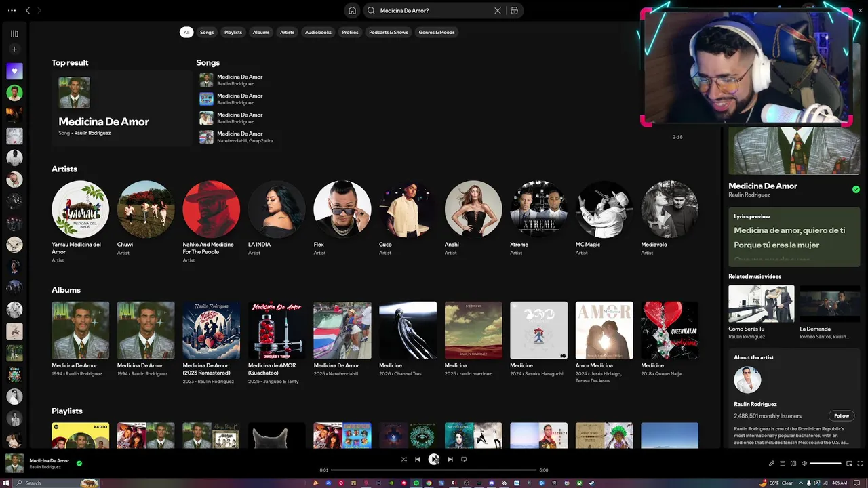Toggle saved checkmark in Now Playing panel
Viewport: 868px width, 488px height.
[856, 190]
